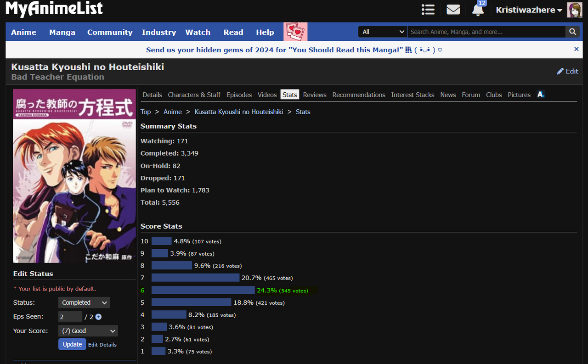Open the Watch menu
The height and width of the screenshot is (364, 588).
[198, 32]
